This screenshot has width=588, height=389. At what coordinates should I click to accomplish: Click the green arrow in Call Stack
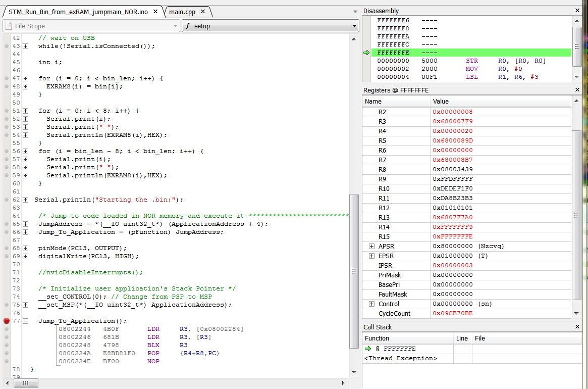[x=368, y=349]
